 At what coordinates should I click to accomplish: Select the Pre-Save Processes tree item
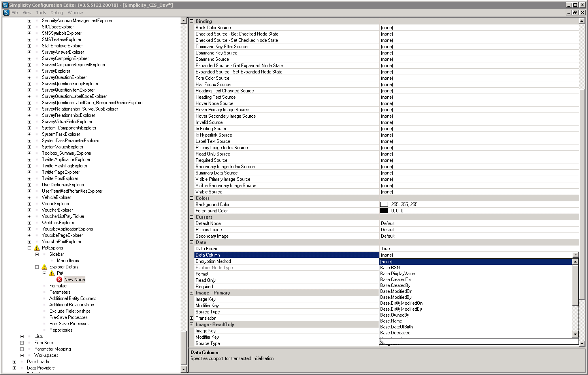point(68,317)
